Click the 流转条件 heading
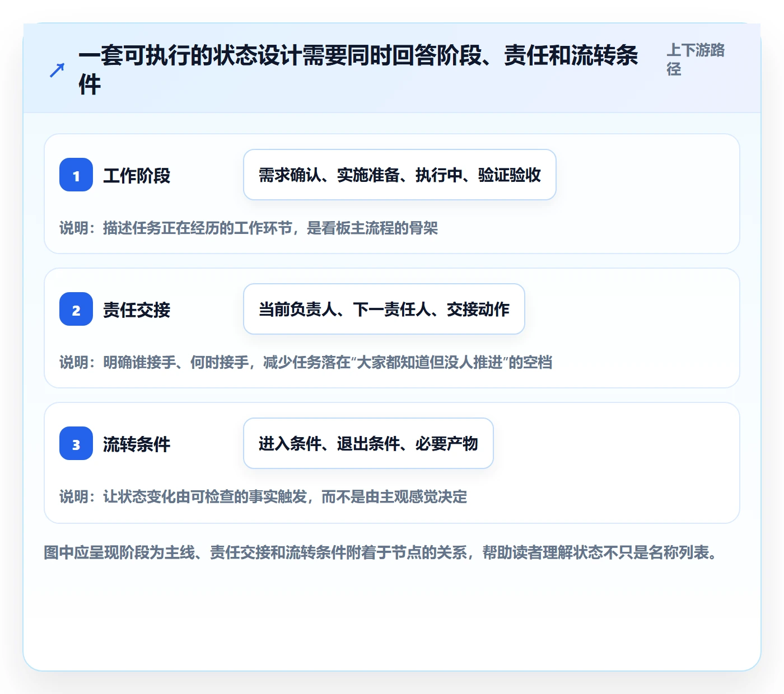This screenshot has width=784, height=694. click(x=137, y=444)
